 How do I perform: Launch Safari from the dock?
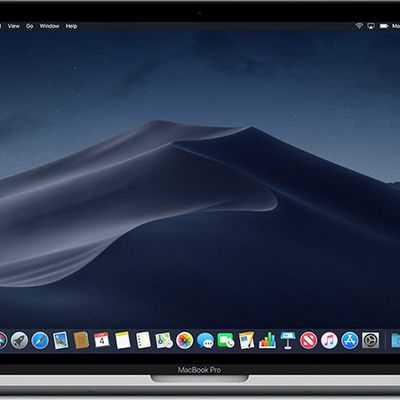tap(40, 341)
